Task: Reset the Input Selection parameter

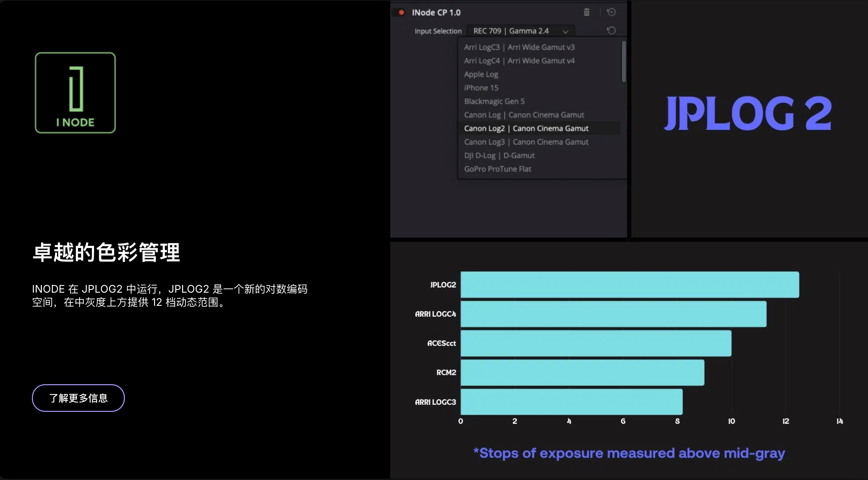Action: [611, 31]
